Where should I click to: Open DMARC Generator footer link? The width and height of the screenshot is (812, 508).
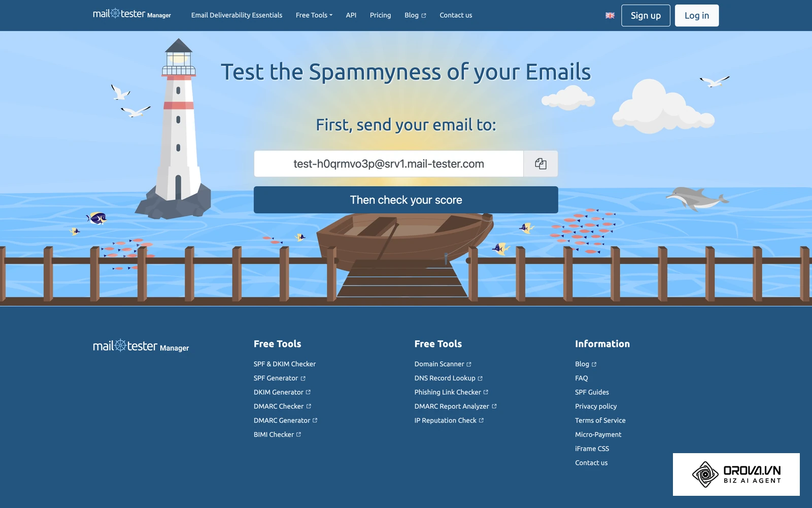point(286,421)
